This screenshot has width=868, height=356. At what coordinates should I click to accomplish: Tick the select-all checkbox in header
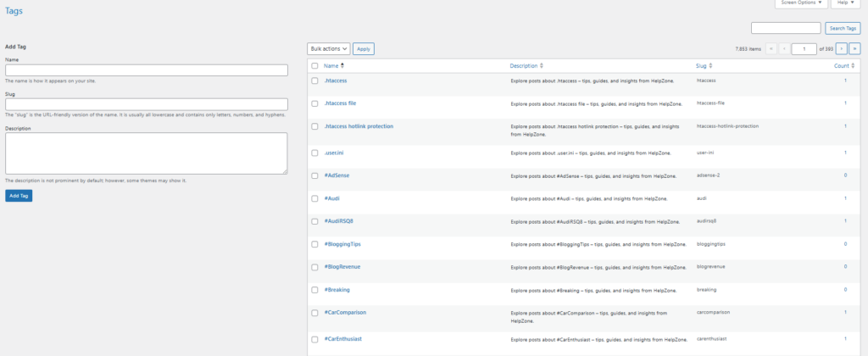tap(314, 66)
